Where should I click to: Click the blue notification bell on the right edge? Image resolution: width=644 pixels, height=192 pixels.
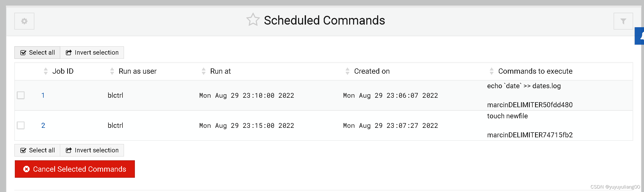tap(640, 36)
